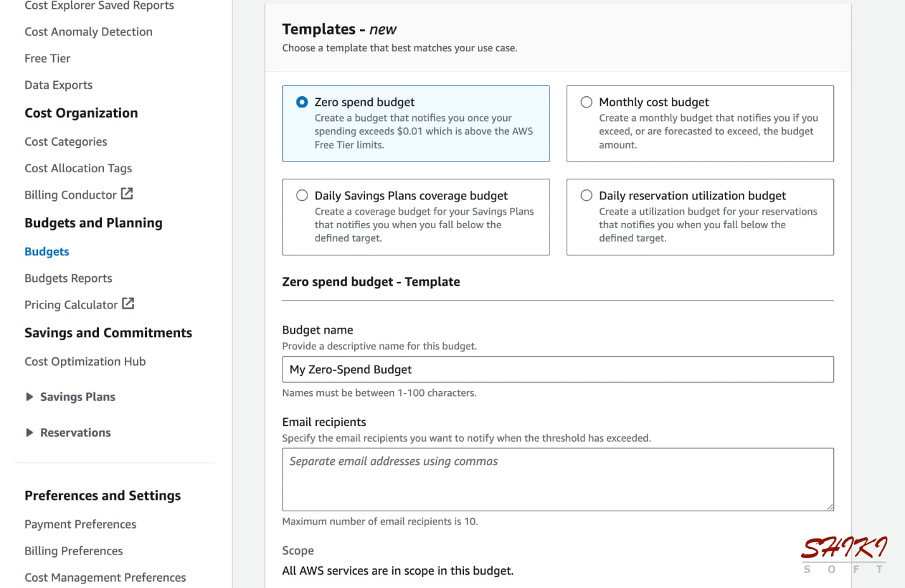Open Billing Conductor link
This screenshot has width=905, height=588.
pos(70,195)
